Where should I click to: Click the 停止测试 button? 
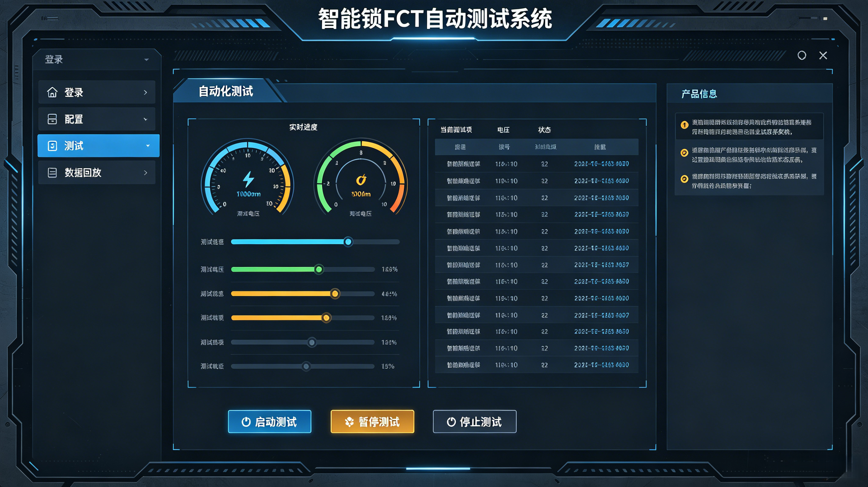coord(474,422)
